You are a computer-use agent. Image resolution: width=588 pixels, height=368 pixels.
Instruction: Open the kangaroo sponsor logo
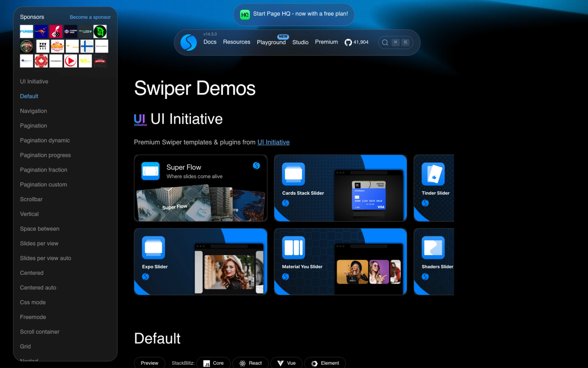pos(41,31)
